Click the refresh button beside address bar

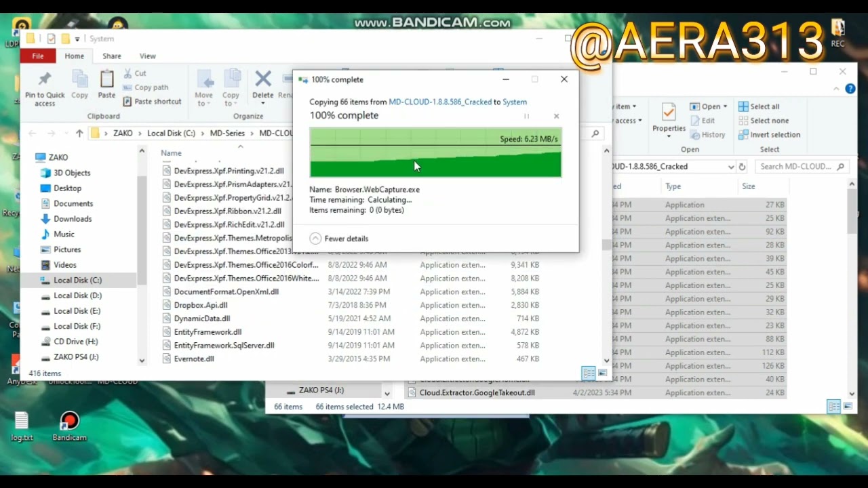click(x=742, y=167)
